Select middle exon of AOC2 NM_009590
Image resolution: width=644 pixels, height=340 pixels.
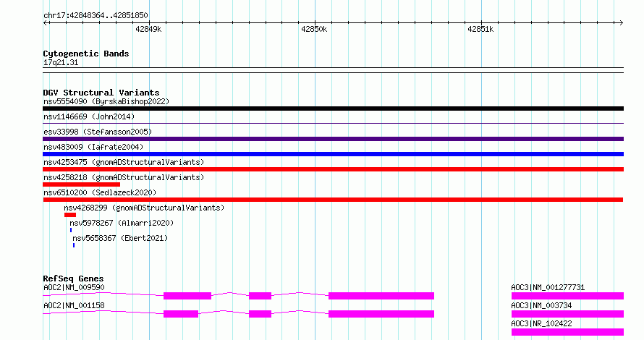(260, 296)
